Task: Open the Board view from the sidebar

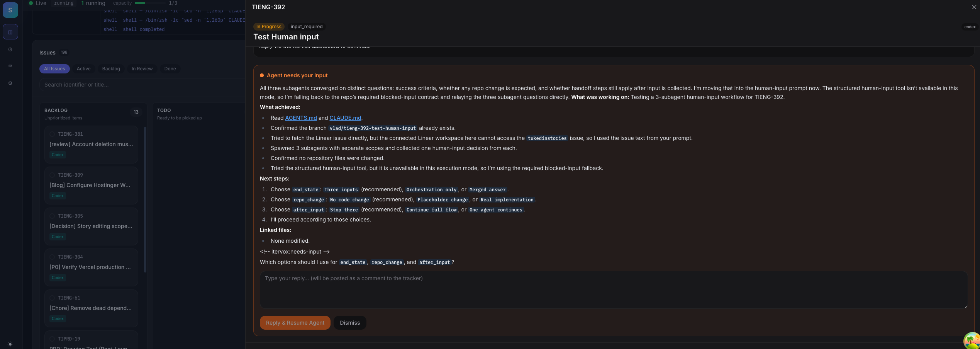Action: pos(10,32)
